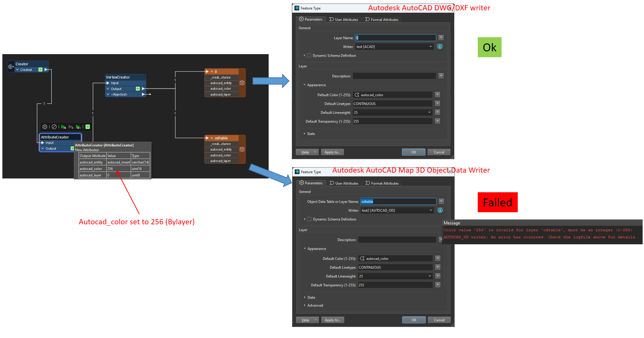Screen dimensions: 644x338
Task: Open Format Attributes tab in DWG/DXF dialog
Action: 382,20
